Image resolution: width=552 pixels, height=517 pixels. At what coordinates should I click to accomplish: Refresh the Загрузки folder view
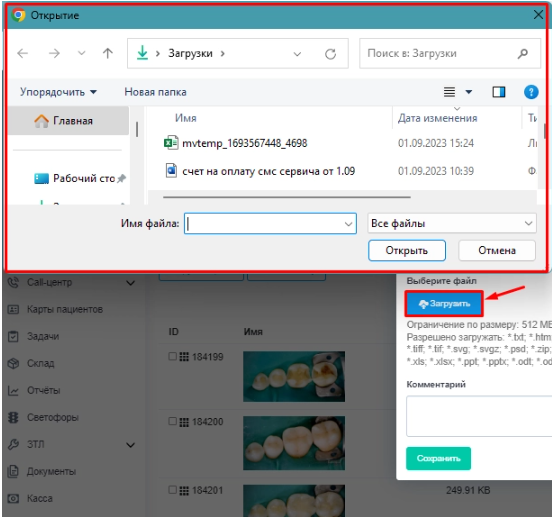[330, 54]
